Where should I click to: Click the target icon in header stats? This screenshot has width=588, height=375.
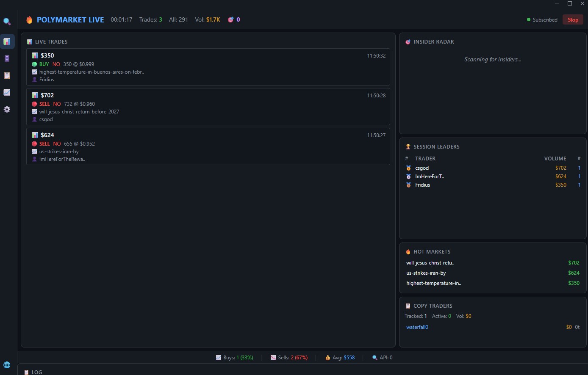point(231,19)
